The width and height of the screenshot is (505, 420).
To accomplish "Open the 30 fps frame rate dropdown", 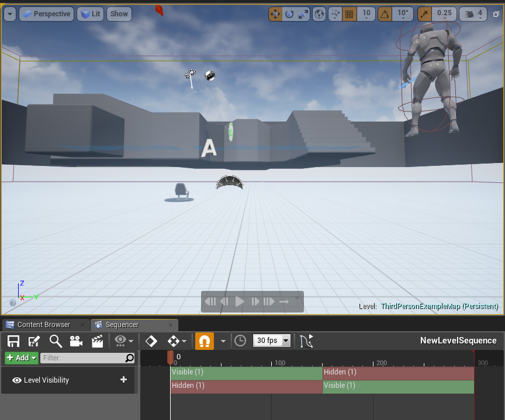I will [x=272, y=341].
